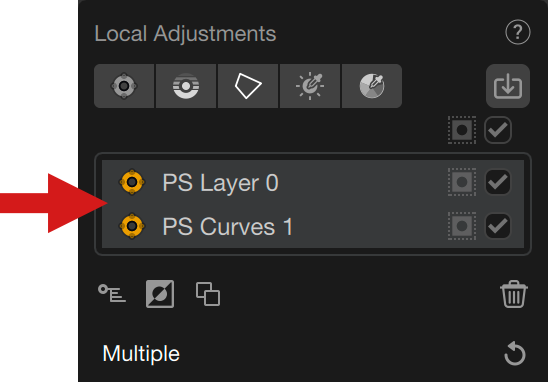The image size is (548, 382).
Task: Select the Control Line tool
Action: tap(186, 86)
